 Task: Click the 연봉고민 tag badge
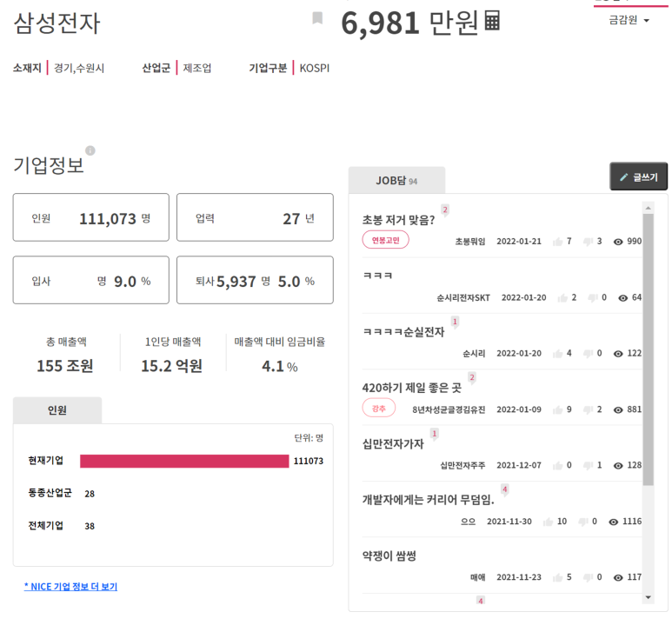385,240
